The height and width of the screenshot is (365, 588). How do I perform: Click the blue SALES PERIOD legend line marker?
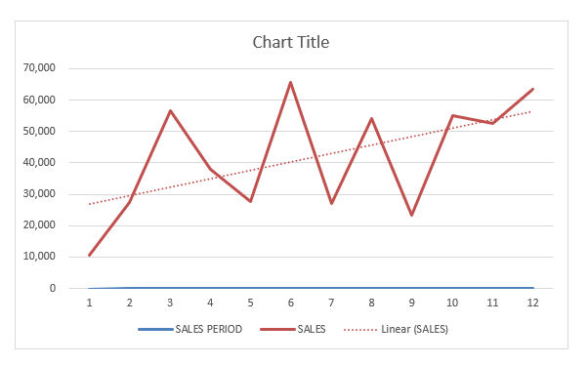click(x=155, y=330)
